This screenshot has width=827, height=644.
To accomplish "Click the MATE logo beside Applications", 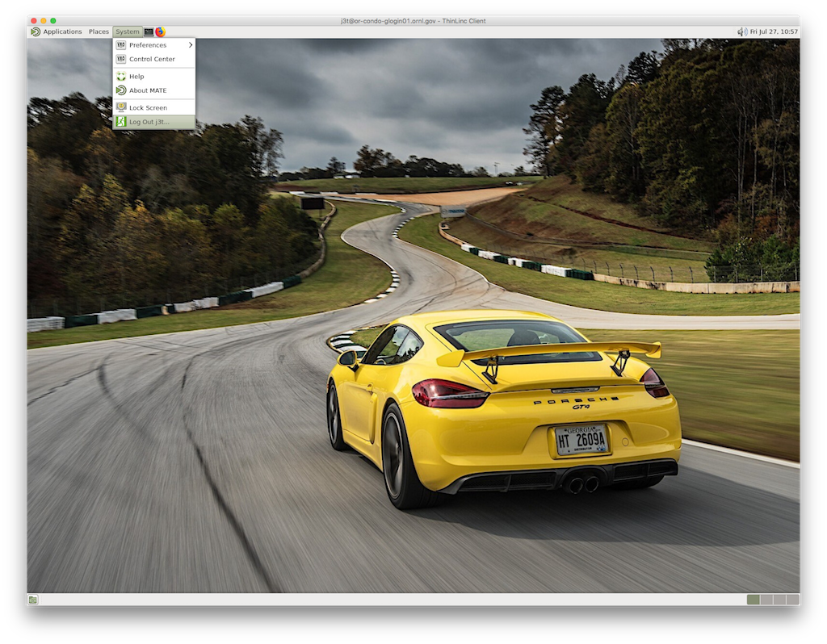I will tap(36, 31).
